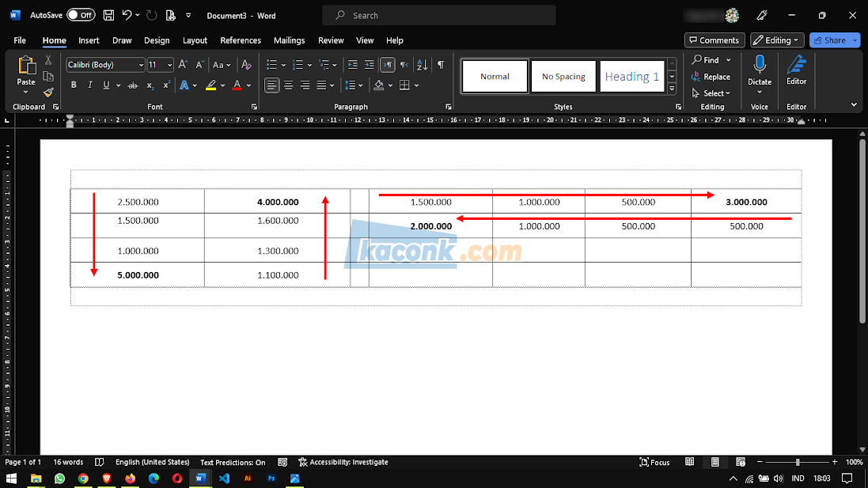Open the Editor pane icon
Screen dimensions: 868x488
coord(797,65)
